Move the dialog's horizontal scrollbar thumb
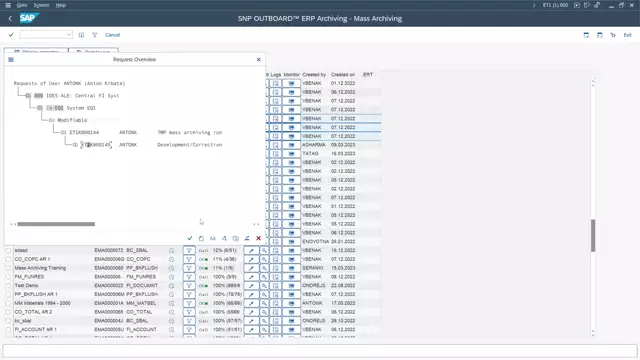Image resolution: width=640 pixels, height=360 pixels. (56, 224)
